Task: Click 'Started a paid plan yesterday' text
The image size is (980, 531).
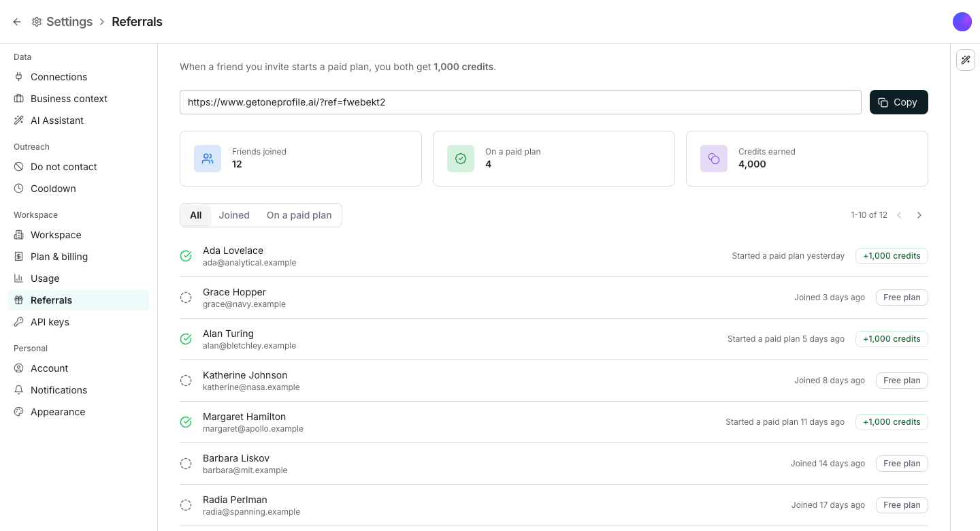Action: point(788,256)
